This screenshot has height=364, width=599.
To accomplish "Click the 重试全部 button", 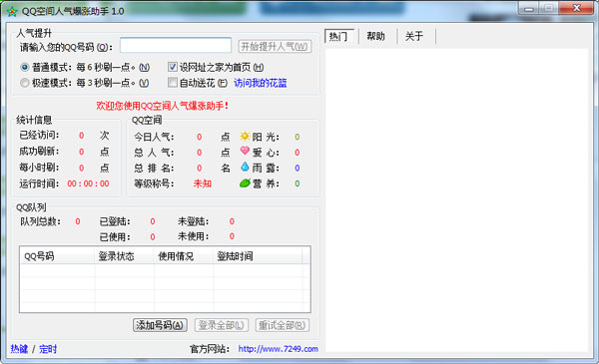I will 282,325.
